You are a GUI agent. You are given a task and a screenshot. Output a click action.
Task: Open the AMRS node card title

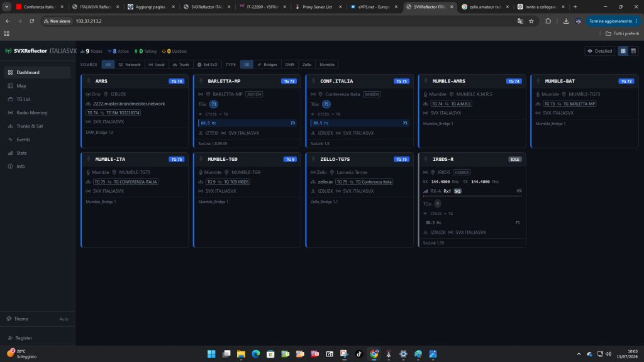coord(101,81)
